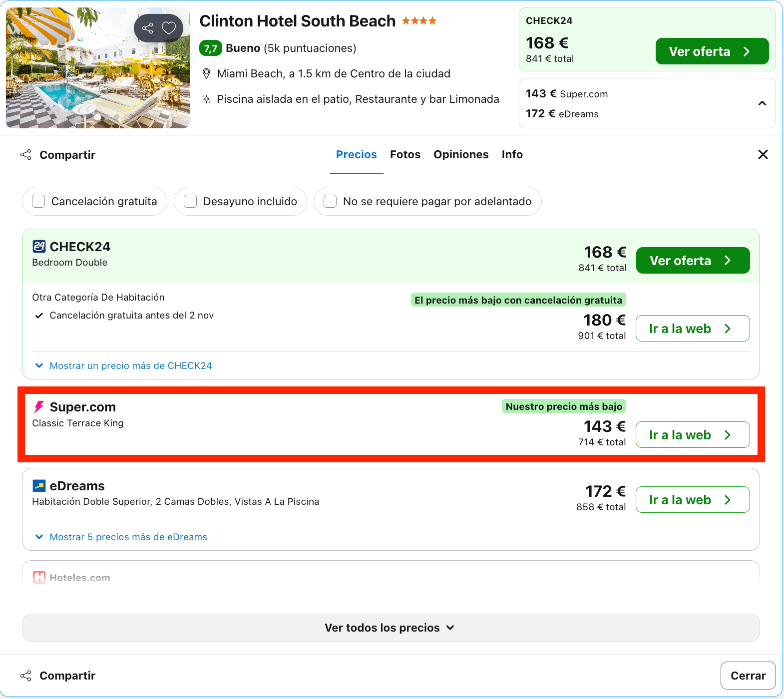Click the bottom Compartir link
Screen dimensions: 784x699
[x=67, y=676]
